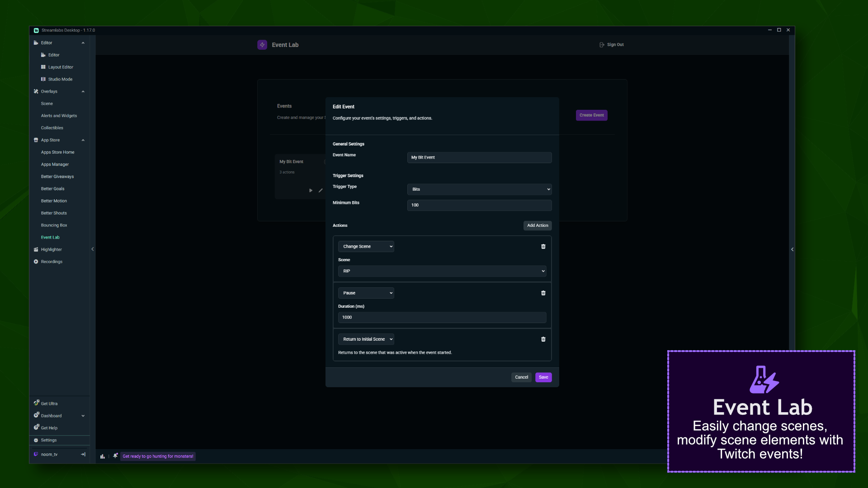Open the Trigger Type dropdown showing Bits
The width and height of the screenshot is (868, 488).
pyautogui.click(x=479, y=189)
